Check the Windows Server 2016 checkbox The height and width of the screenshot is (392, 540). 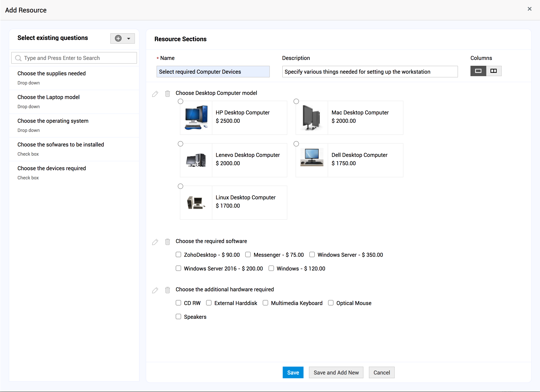pos(178,268)
